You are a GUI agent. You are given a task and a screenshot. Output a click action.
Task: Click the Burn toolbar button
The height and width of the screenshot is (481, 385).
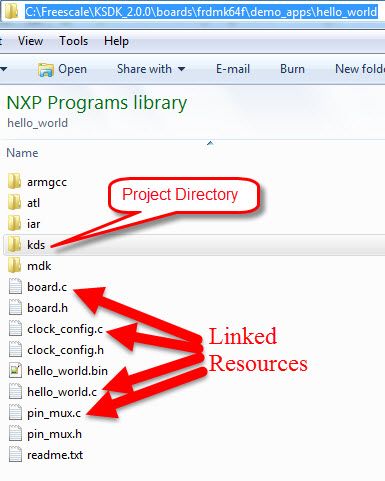pos(292,69)
